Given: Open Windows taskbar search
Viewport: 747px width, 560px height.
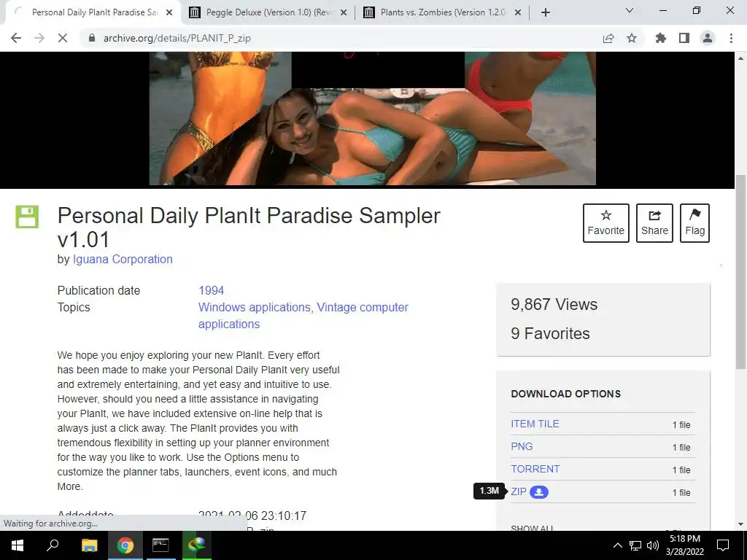Looking at the screenshot, I should click(53, 545).
